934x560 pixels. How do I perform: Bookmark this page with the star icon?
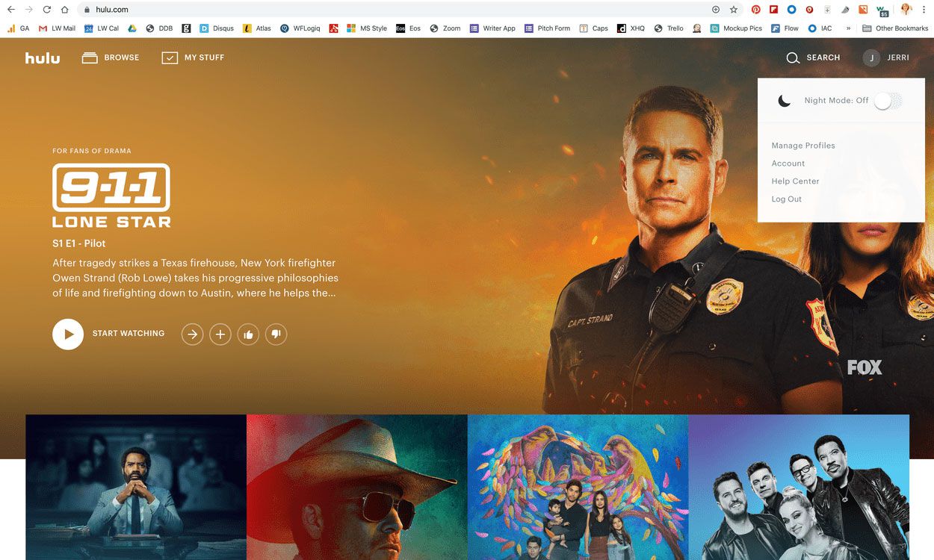[x=734, y=10]
